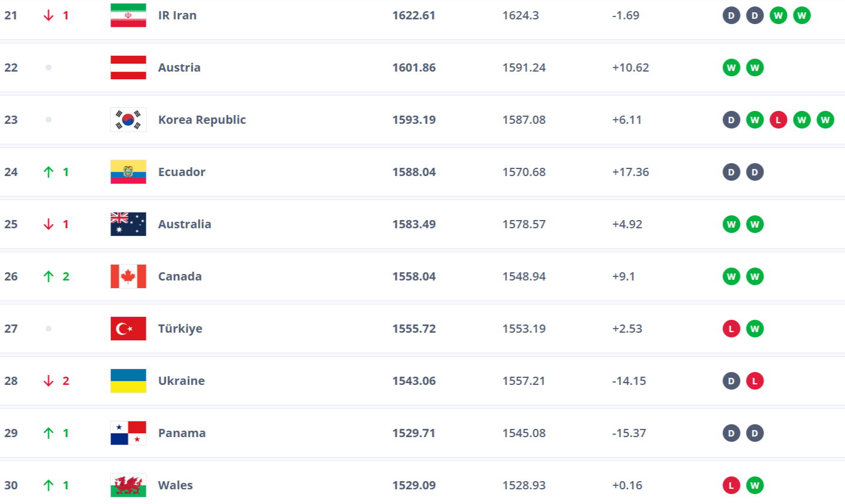Open the Ecuador team name link
This screenshot has height=504, width=845.
click(x=181, y=172)
